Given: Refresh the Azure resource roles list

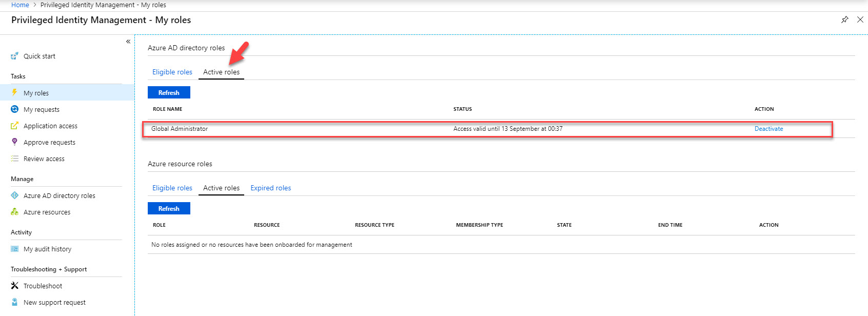Looking at the screenshot, I should (x=169, y=208).
